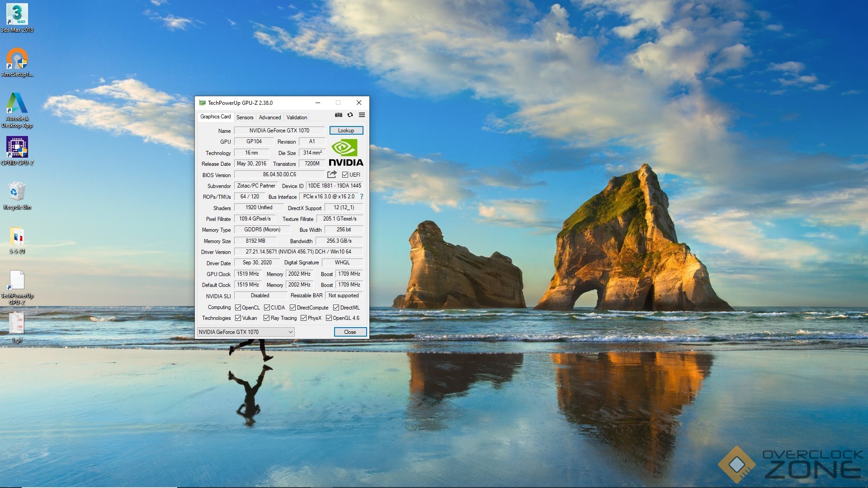
Task: Toggle the Ray Tracing checkbox
Action: 267,318
